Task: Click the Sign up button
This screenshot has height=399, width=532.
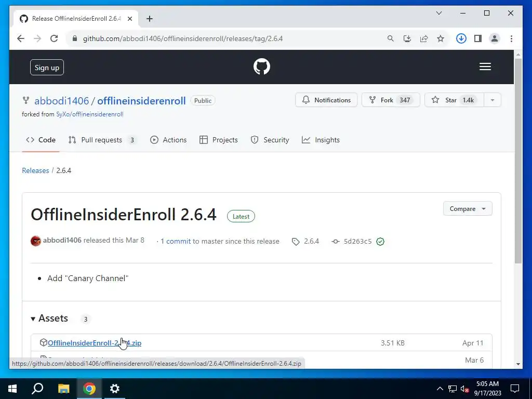Action: tap(47, 67)
